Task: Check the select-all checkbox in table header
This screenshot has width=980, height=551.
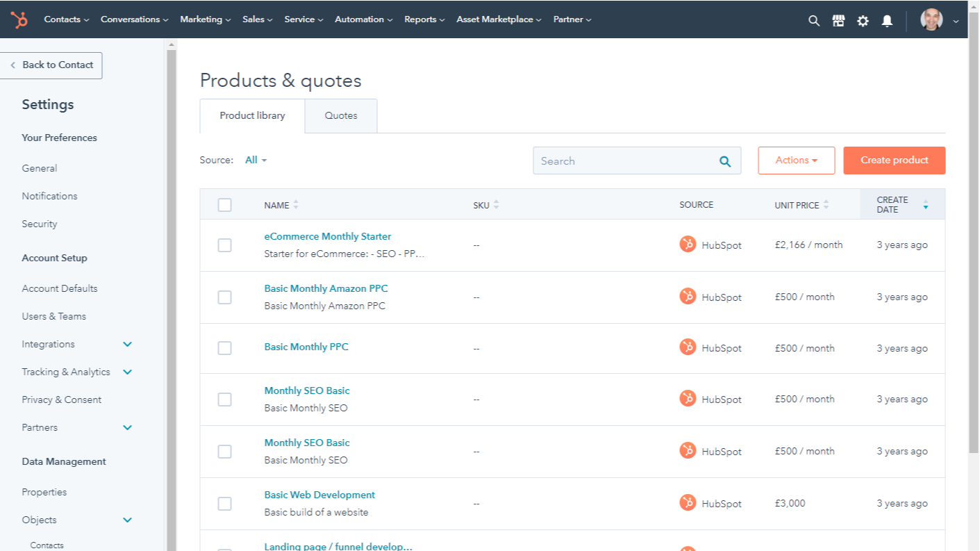Action: 224,204
